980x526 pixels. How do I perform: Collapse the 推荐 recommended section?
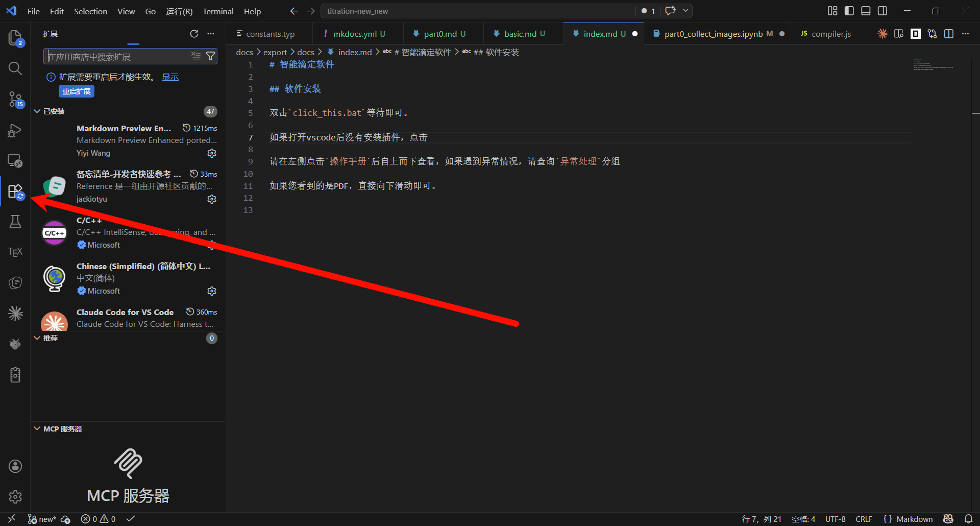[x=37, y=338]
